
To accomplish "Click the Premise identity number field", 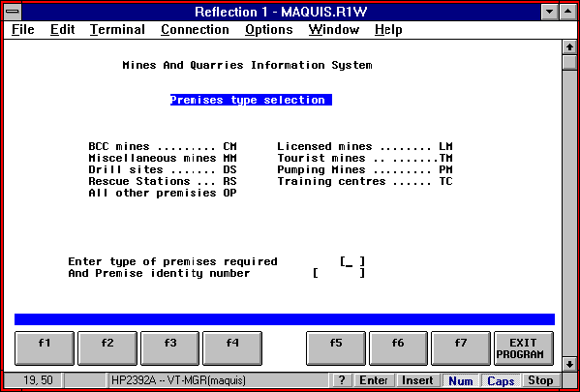I will coord(339,273).
